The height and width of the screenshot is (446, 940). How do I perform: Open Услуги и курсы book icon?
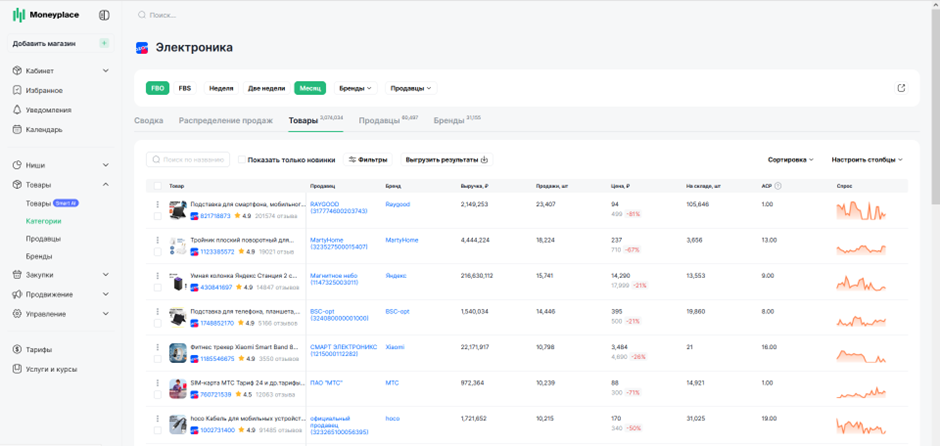[x=17, y=369]
